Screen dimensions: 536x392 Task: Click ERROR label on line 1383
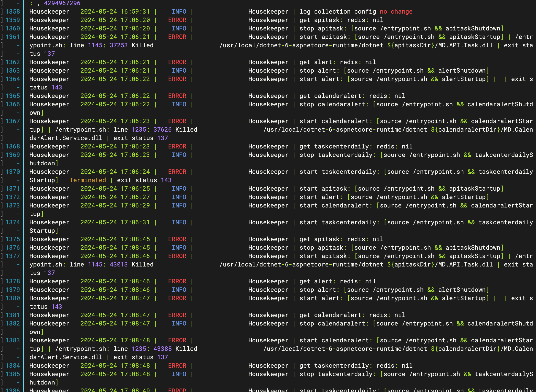click(177, 340)
